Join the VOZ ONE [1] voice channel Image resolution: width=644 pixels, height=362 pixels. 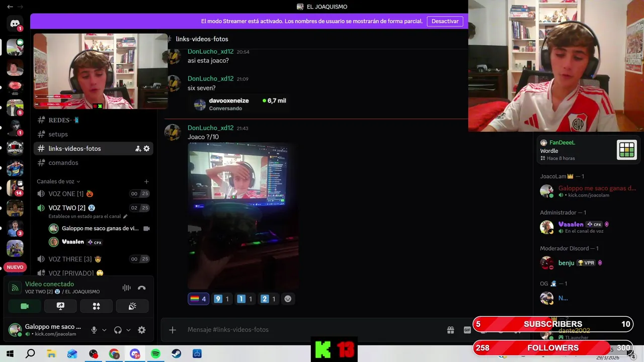click(93, 194)
